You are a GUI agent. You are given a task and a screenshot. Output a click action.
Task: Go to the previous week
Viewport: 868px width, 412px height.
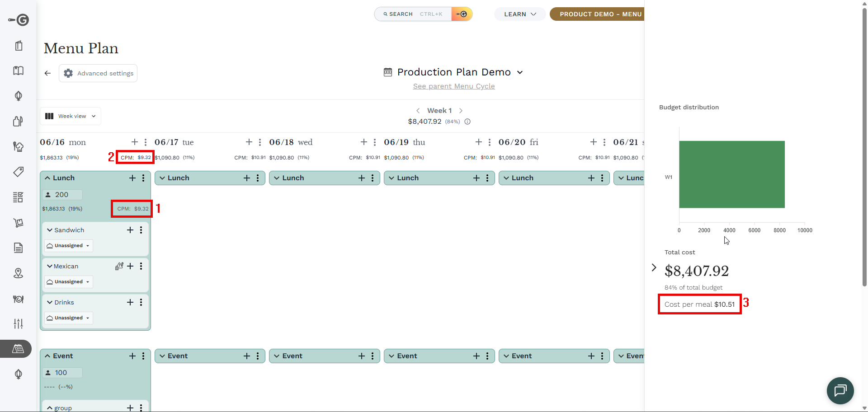pos(418,111)
